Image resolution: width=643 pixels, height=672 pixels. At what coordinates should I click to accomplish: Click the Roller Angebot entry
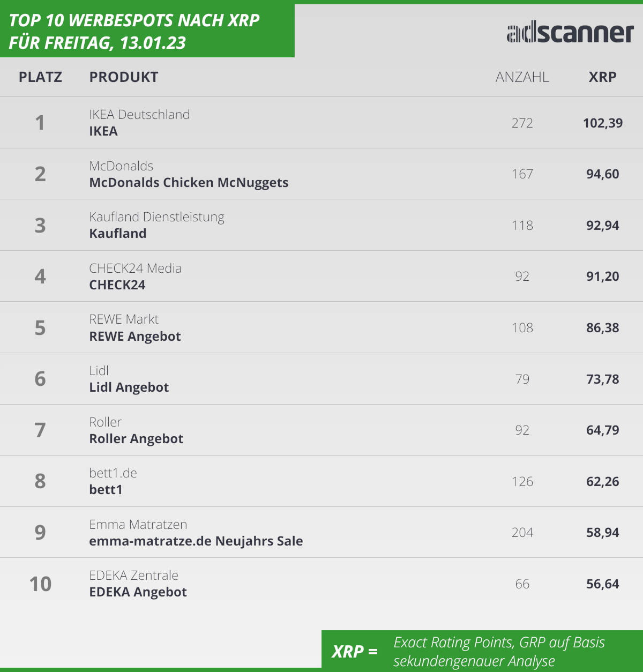(136, 439)
